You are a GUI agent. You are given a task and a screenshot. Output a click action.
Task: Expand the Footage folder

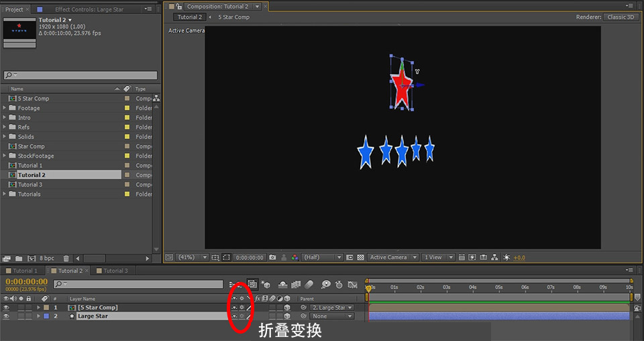pyautogui.click(x=5, y=108)
